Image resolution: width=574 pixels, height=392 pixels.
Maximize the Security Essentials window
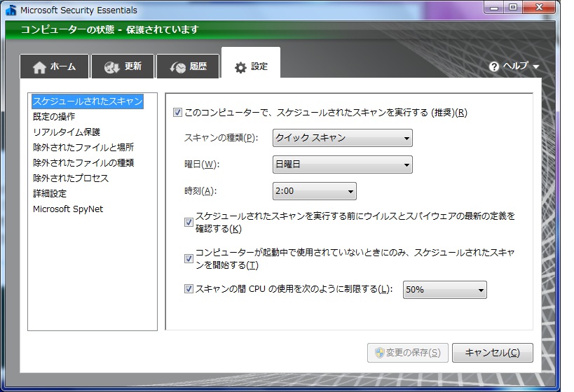pos(513,7)
